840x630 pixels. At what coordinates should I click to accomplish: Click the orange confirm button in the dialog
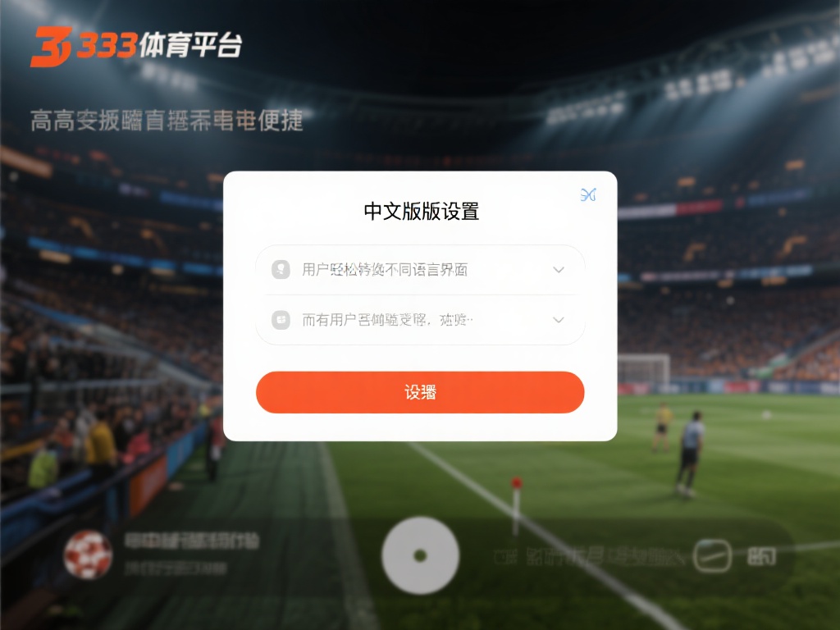tap(420, 392)
